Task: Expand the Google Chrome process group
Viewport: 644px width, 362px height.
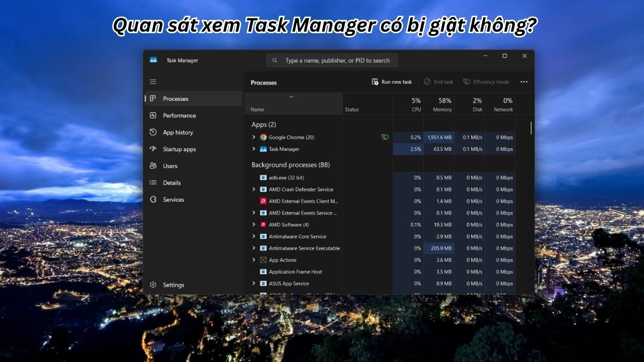Action: [x=254, y=137]
